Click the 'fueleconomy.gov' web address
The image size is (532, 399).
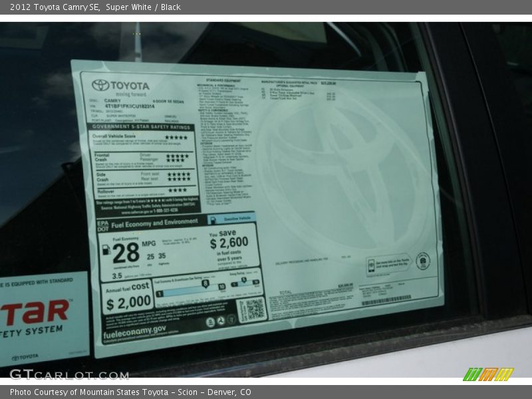(135, 331)
